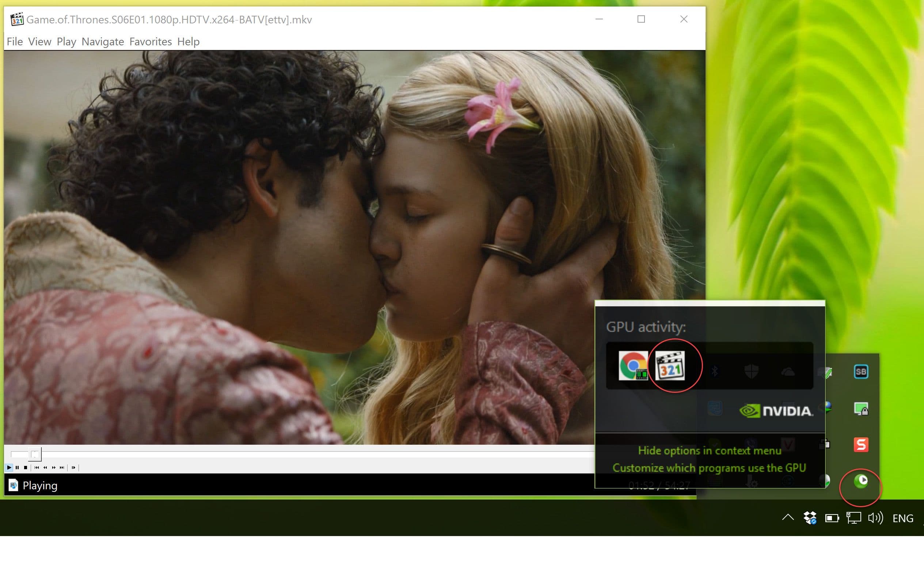
Task: Click the NVIDIA logo in the popup
Action: [776, 411]
